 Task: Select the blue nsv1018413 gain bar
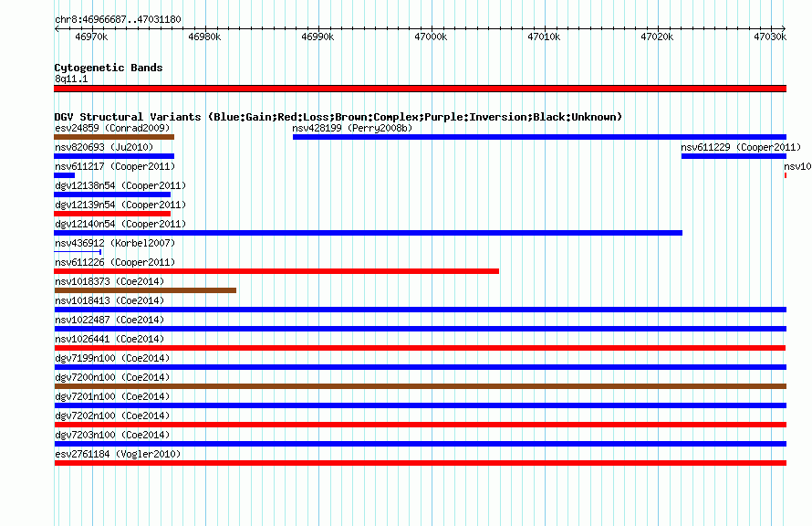point(420,310)
